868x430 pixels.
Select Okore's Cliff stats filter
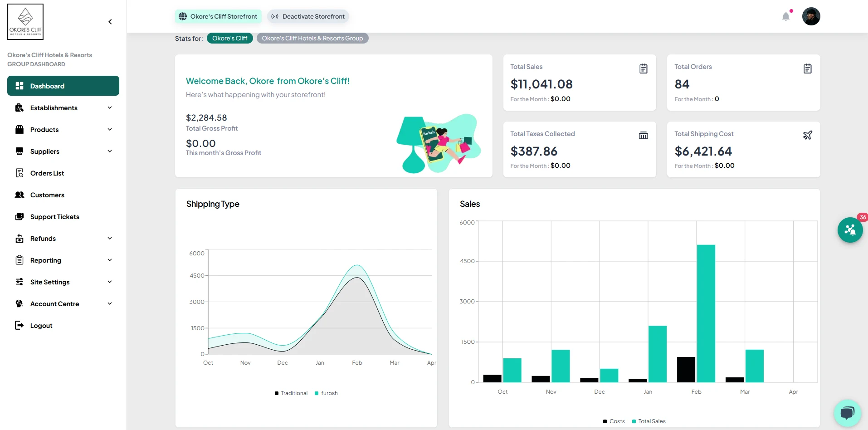(229, 39)
